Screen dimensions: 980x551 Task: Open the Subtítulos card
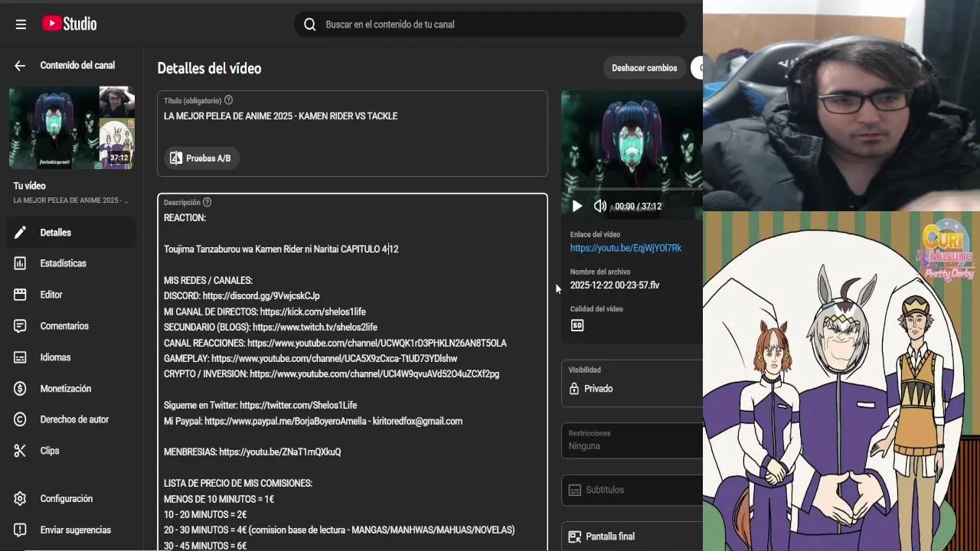pos(632,490)
